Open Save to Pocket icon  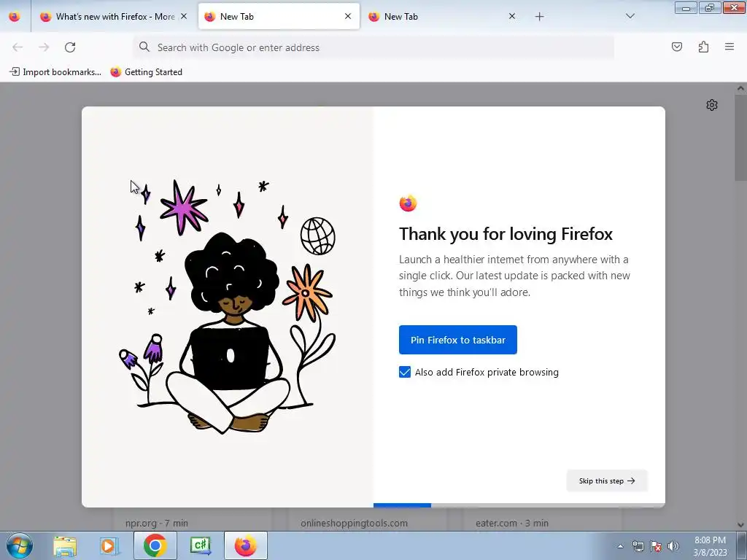coord(676,47)
